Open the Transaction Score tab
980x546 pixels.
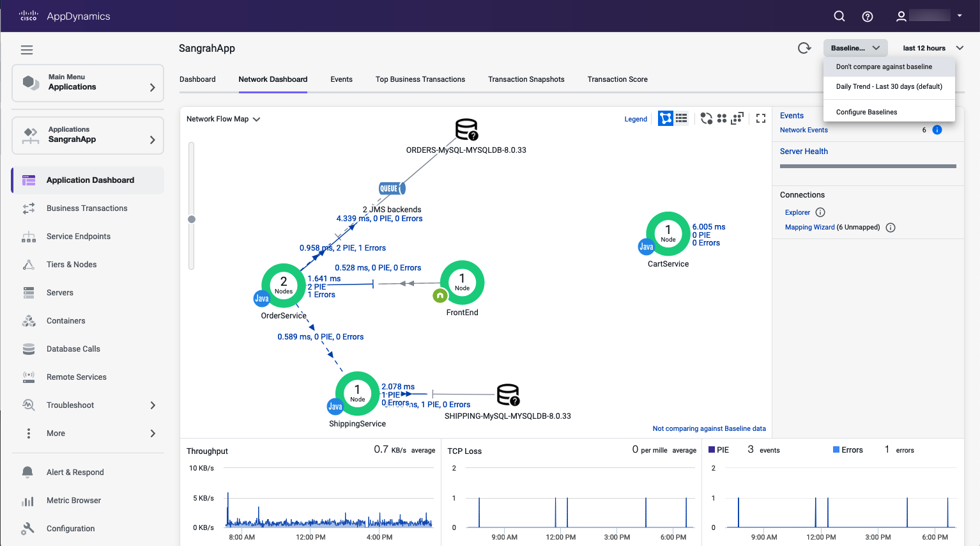tap(618, 79)
